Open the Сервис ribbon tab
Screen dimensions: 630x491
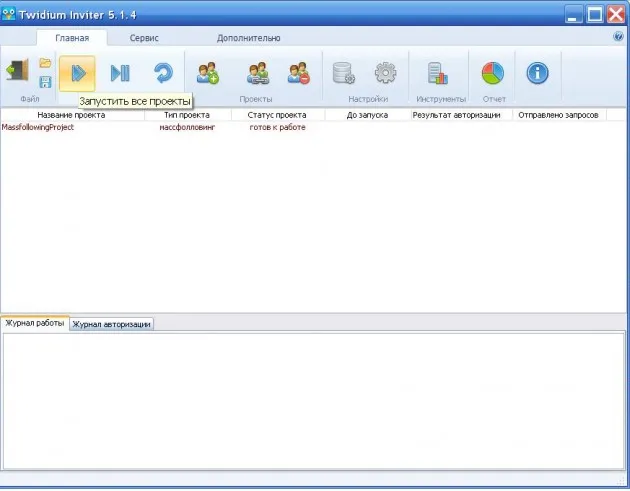pos(144,38)
